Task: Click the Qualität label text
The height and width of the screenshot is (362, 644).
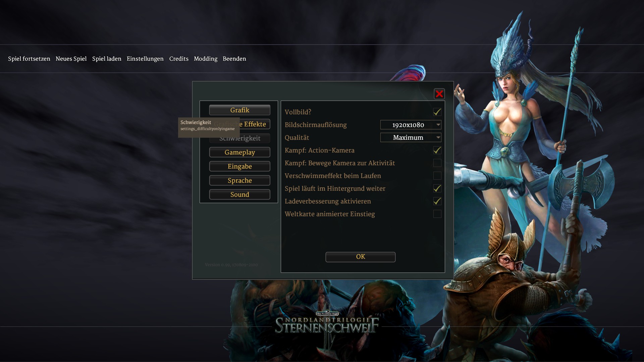Action: tap(297, 137)
